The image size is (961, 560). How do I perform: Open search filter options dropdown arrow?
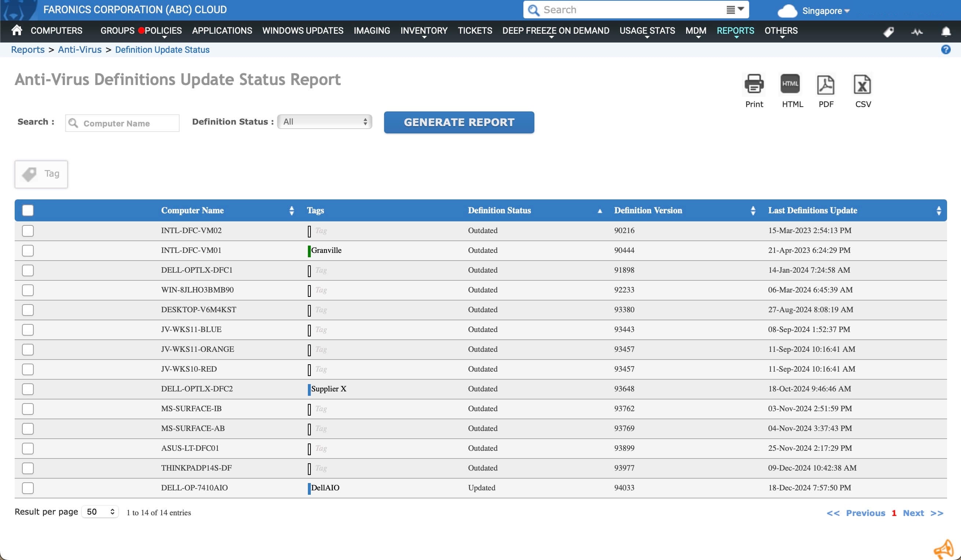pos(735,9)
